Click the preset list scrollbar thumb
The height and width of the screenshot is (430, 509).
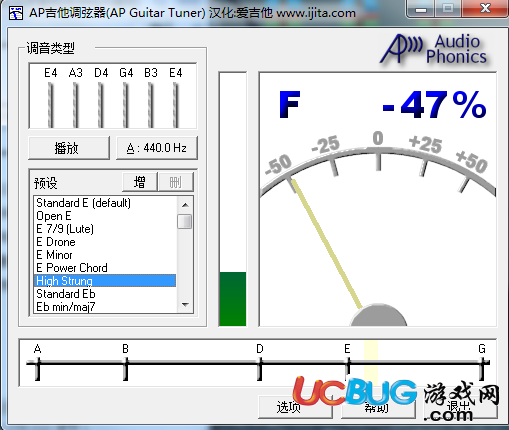(x=185, y=222)
